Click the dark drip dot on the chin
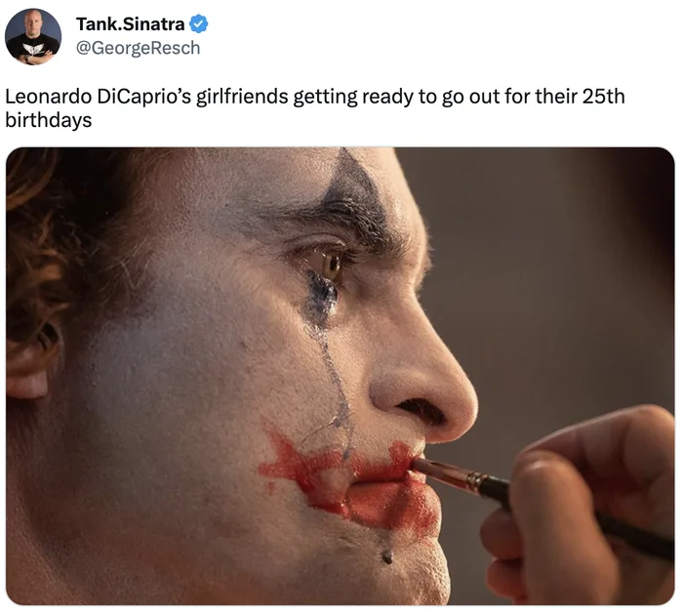 (386, 556)
